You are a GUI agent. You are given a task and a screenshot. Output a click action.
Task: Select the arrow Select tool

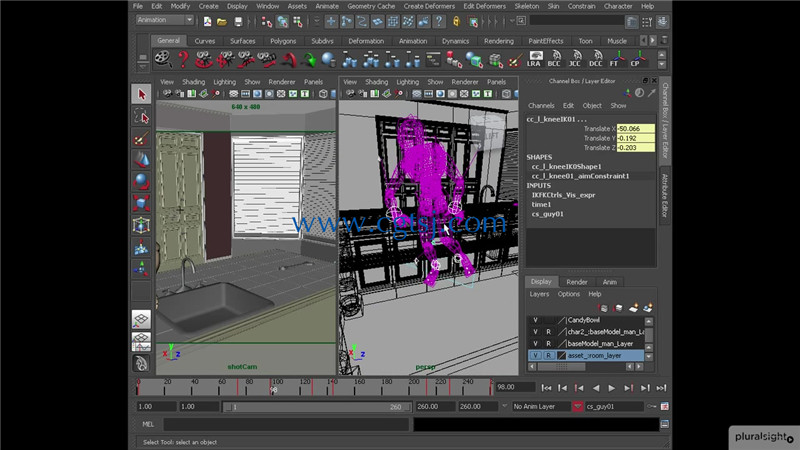point(141,94)
